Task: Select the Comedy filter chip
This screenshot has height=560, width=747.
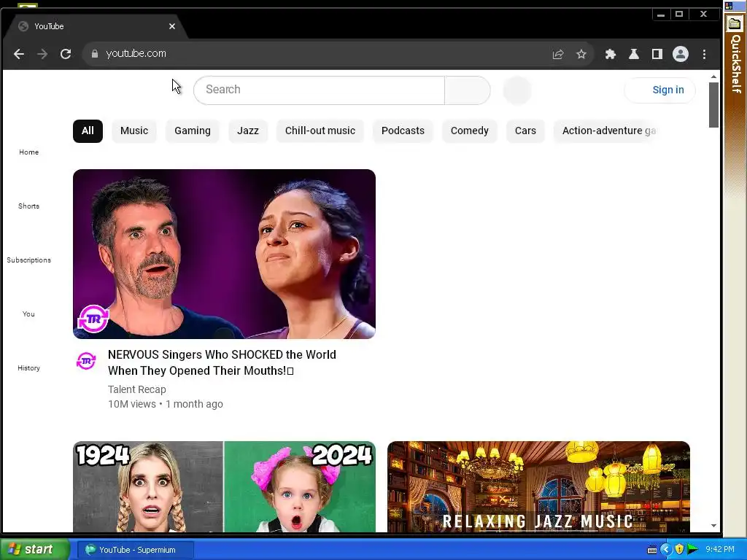Action: [x=470, y=131]
